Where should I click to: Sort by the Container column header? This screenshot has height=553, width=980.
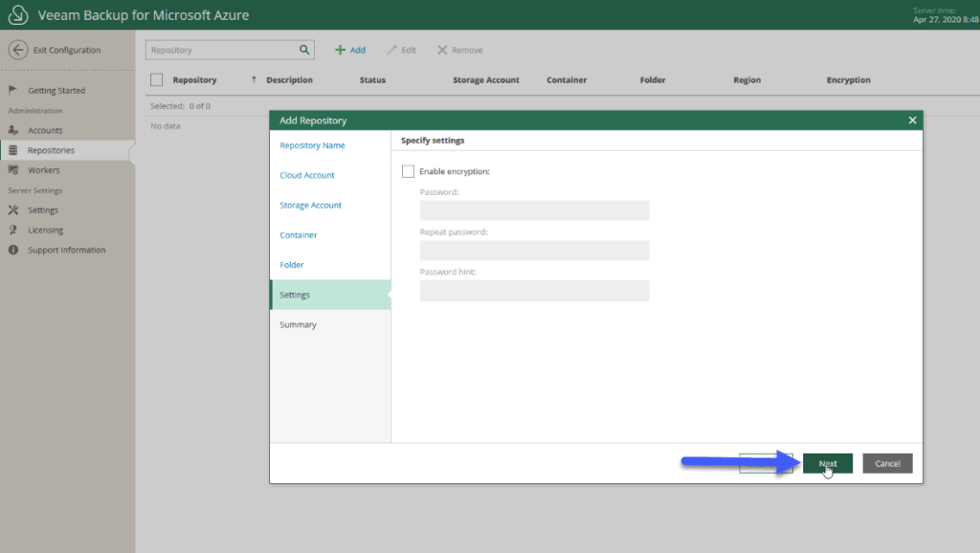pos(567,80)
